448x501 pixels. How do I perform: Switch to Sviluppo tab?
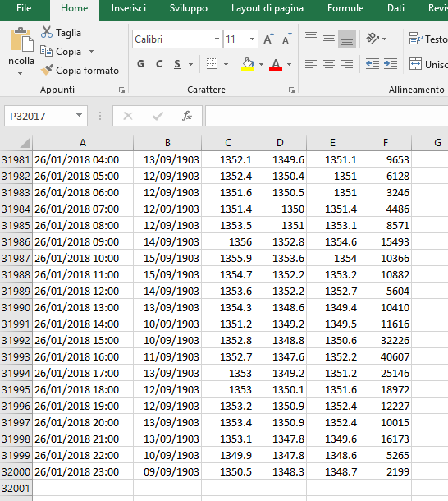[x=189, y=8]
